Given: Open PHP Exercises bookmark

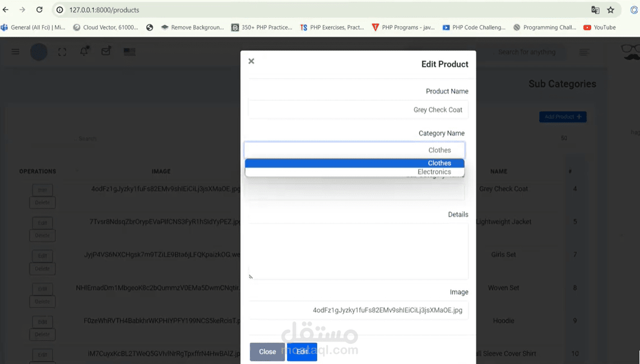Looking at the screenshot, I should tap(332, 27).
